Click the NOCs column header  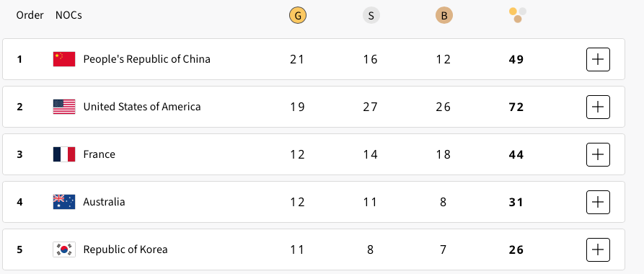click(69, 15)
